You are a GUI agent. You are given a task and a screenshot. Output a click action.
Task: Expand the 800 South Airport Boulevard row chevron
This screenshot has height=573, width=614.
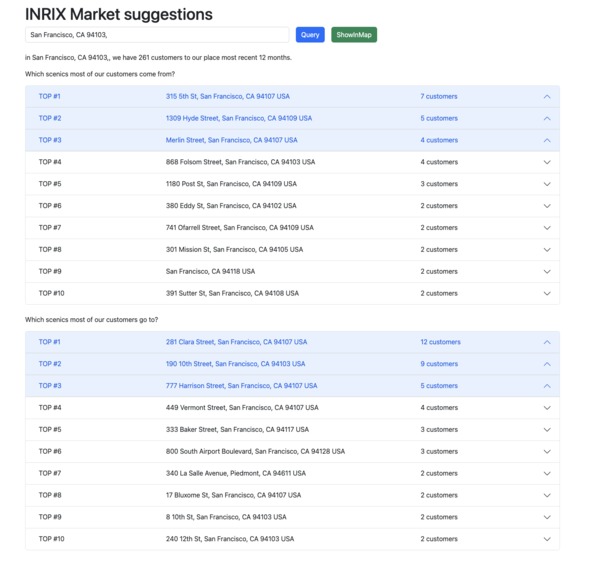click(x=547, y=452)
